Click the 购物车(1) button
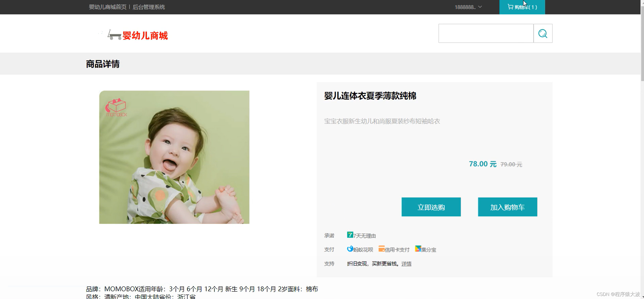The height and width of the screenshot is (299, 644). [522, 7]
